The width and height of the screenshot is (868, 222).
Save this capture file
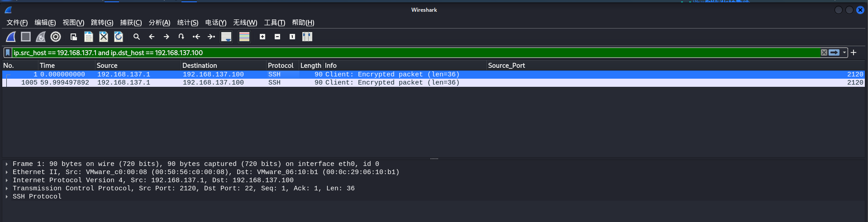point(89,37)
